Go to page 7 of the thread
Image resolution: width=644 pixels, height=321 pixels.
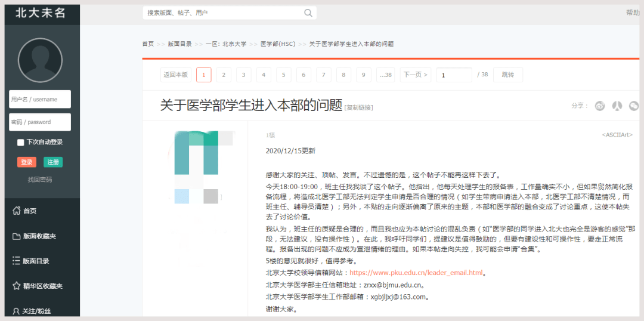[x=324, y=75]
